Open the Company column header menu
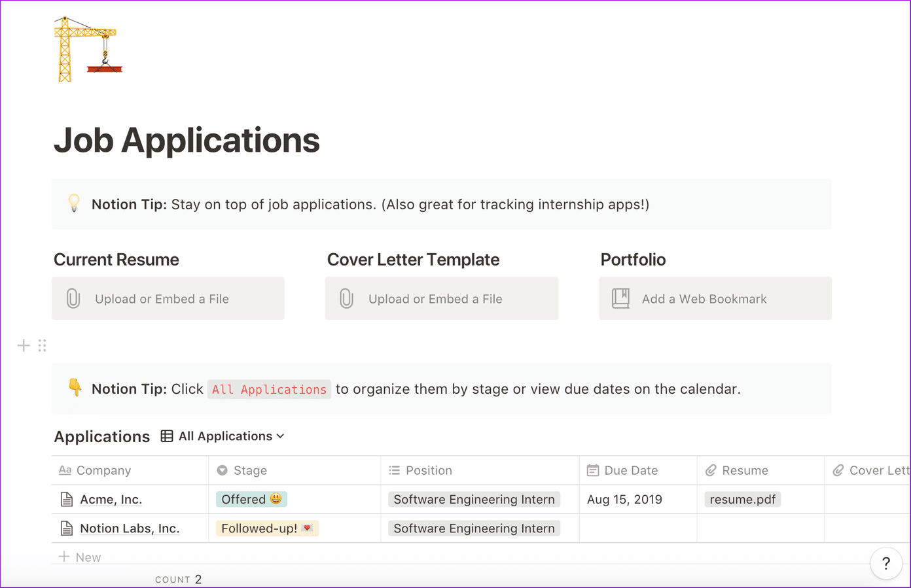 (130, 470)
